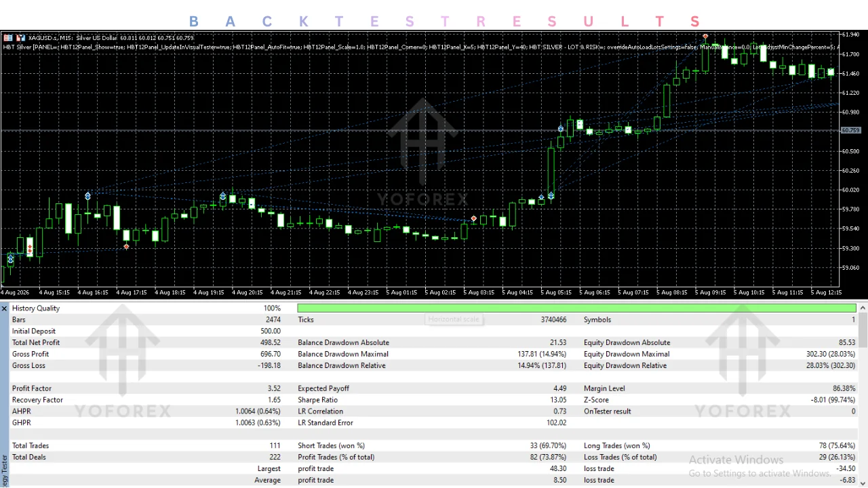Click the scroll-down arrow of the results scrollbar
The width and height of the screenshot is (868, 488).
(863, 483)
